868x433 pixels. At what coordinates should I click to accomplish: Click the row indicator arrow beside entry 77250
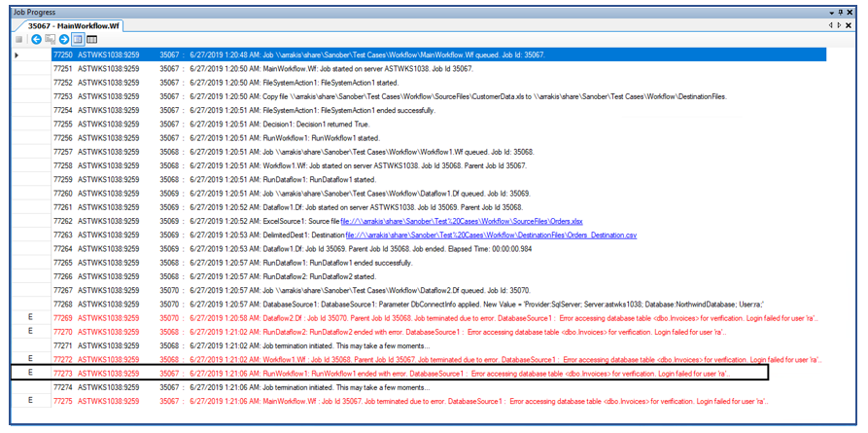pos(17,55)
